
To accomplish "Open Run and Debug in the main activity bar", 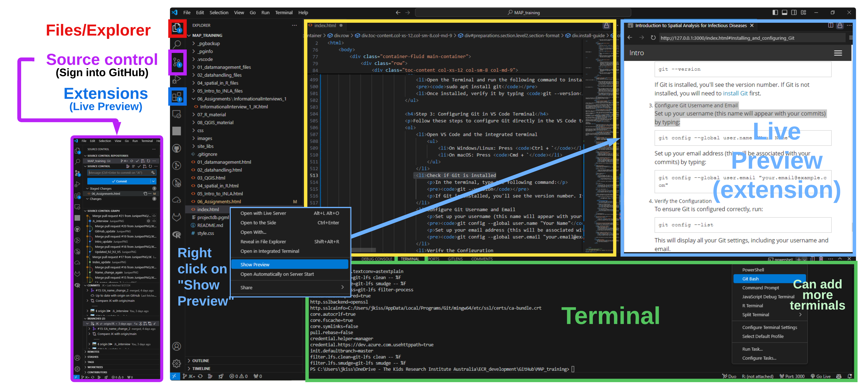I will pyautogui.click(x=177, y=80).
